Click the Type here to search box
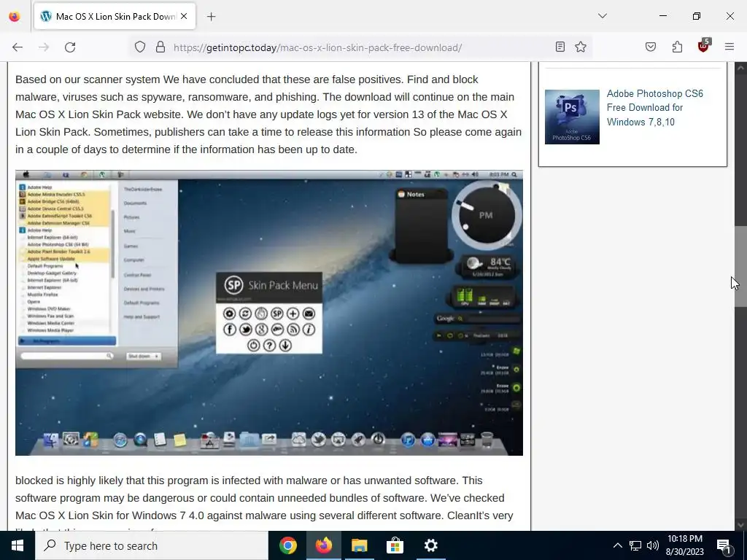 [152, 545]
